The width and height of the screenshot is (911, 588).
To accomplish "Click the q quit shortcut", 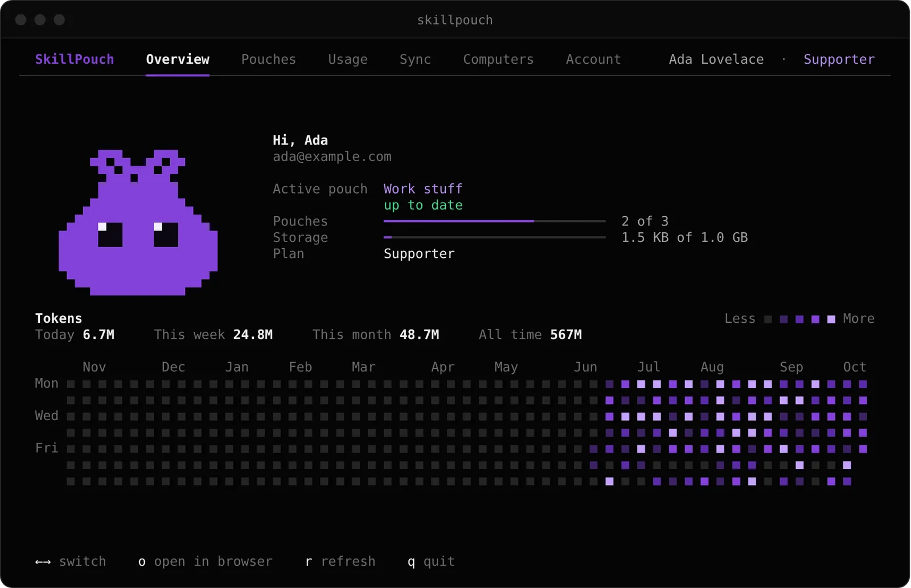I will (x=431, y=562).
